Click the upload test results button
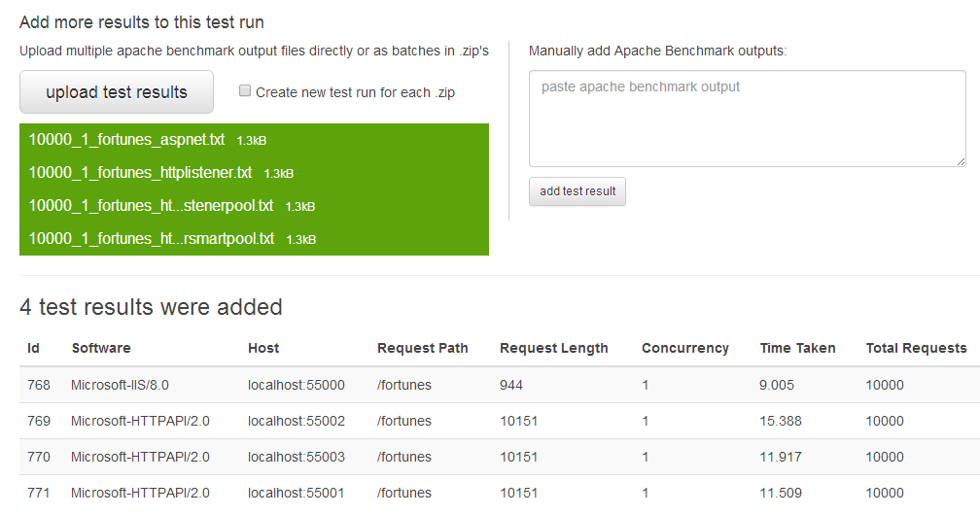The image size is (980, 515). tap(117, 92)
